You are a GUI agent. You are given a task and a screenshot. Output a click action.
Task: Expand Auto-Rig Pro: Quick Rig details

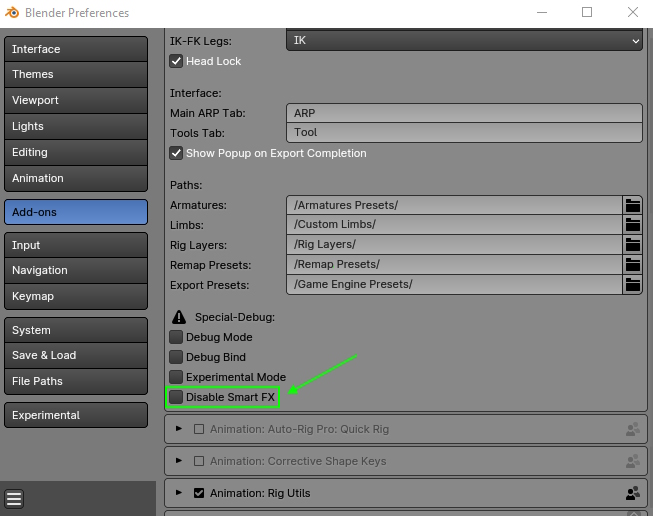179,429
